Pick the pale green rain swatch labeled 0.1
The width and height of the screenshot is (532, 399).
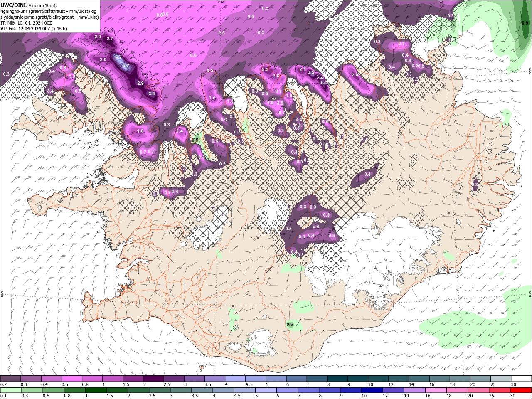(x=11, y=390)
